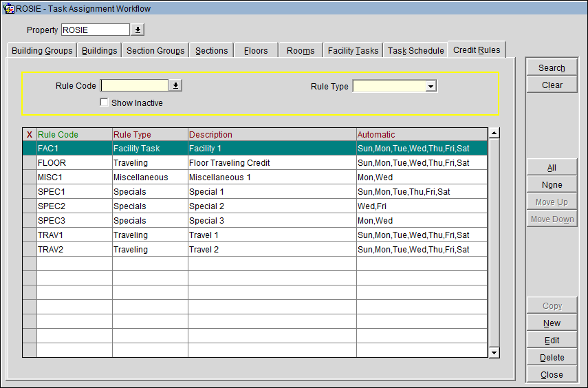Viewport: 588px width, 388px height.
Task: Click the New button to add rule
Action: click(x=552, y=323)
